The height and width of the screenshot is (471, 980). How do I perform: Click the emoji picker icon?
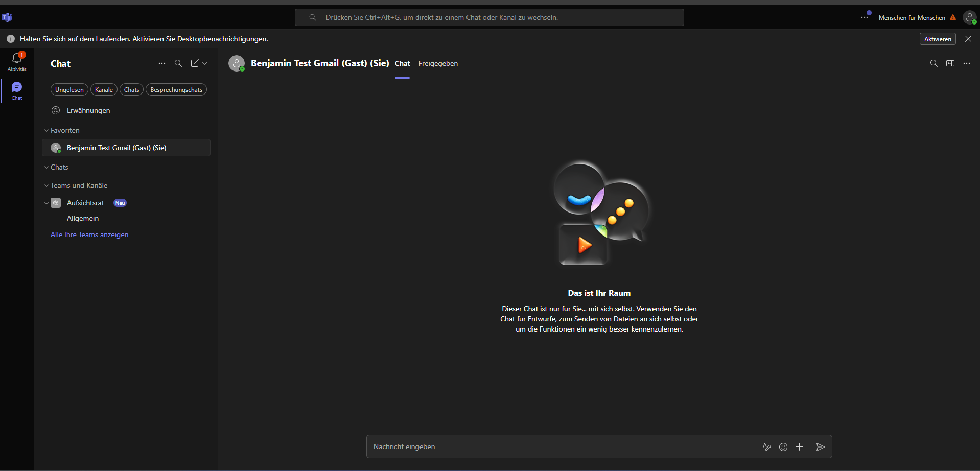coord(783,447)
